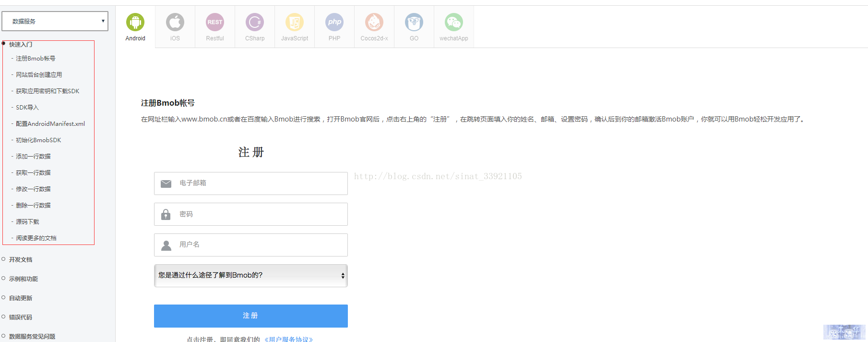This screenshot has width=868, height=342.
Task: Expand the 数据服务常见问题 section
Action: tap(32, 336)
